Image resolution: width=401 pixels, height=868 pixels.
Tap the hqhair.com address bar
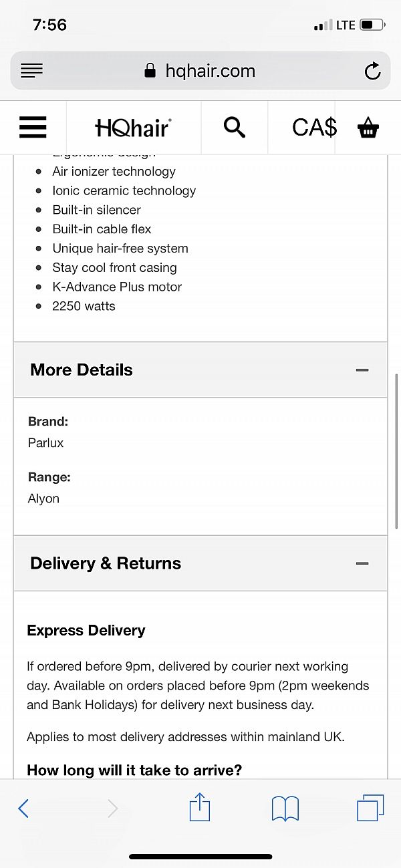[x=200, y=70]
